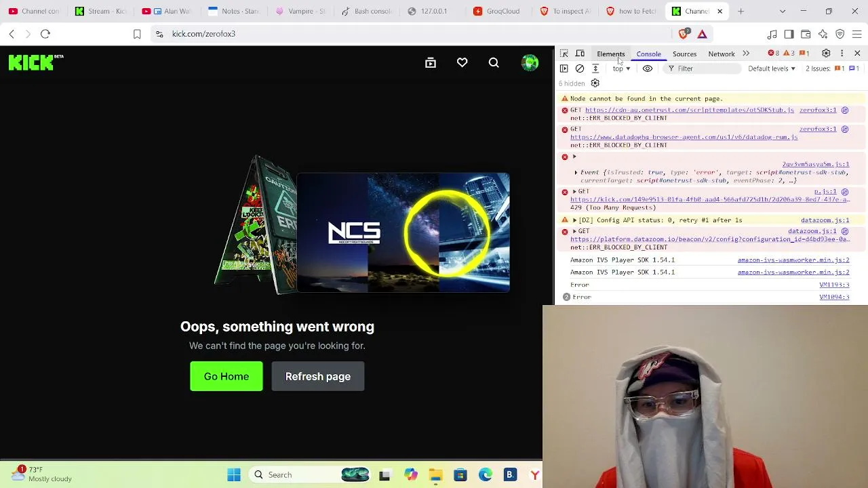Open followed channels heart icon
The image size is (868, 488).
pyautogui.click(x=462, y=63)
